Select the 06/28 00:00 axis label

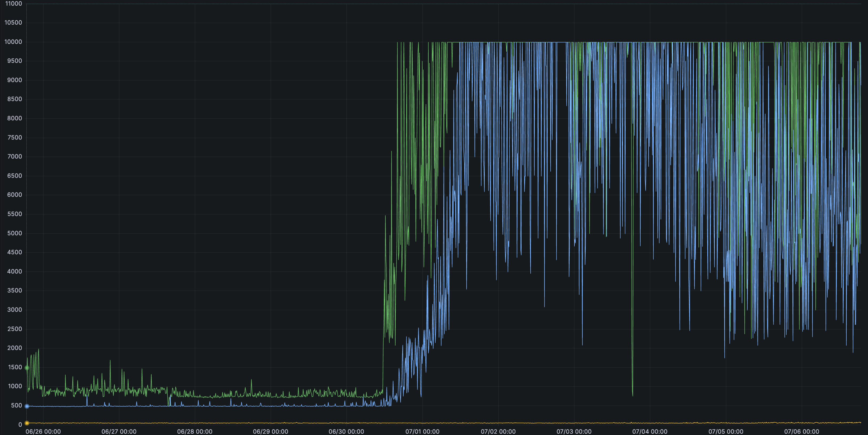pyautogui.click(x=195, y=431)
